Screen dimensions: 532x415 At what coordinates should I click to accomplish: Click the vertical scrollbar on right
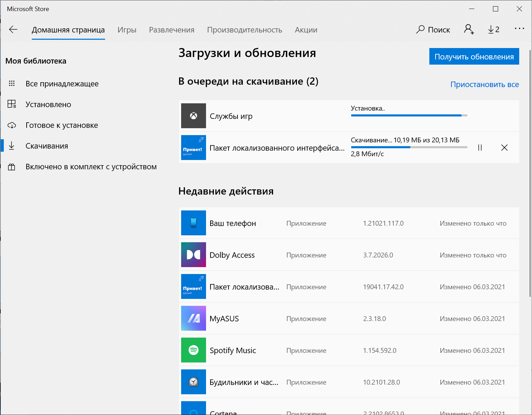tap(530, 173)
